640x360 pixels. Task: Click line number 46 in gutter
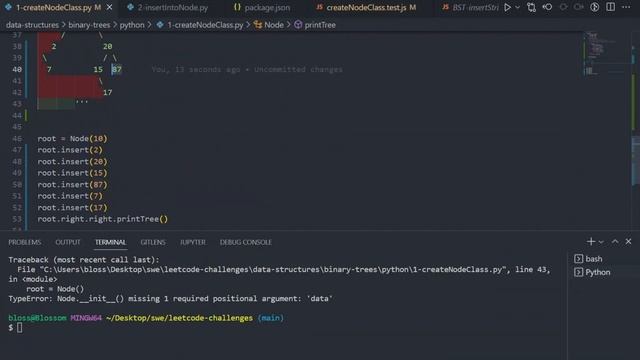tap(17, 139)
